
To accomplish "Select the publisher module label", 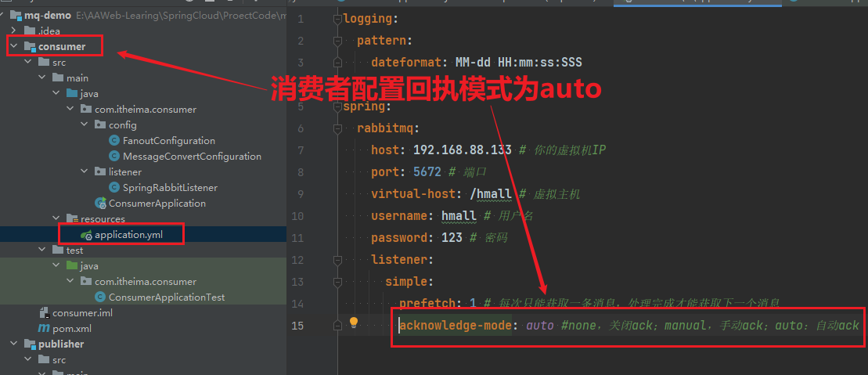I will pos(61,344).
